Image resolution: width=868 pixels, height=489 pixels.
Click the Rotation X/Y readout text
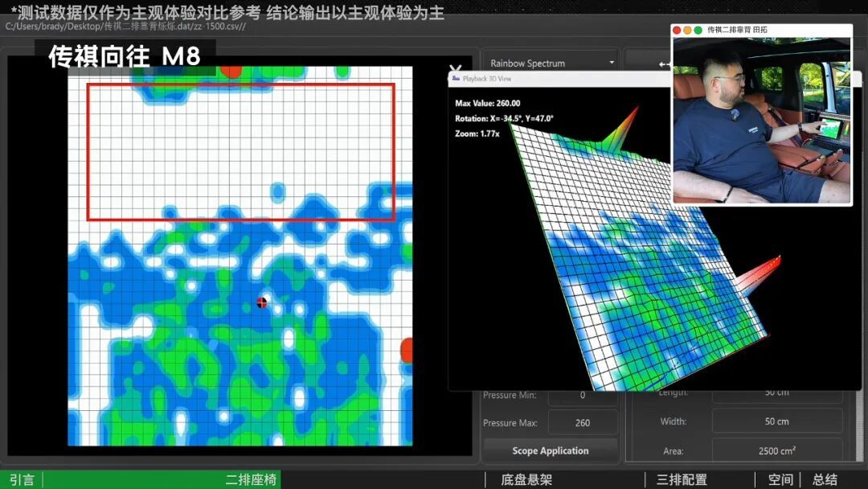[504, 118]
